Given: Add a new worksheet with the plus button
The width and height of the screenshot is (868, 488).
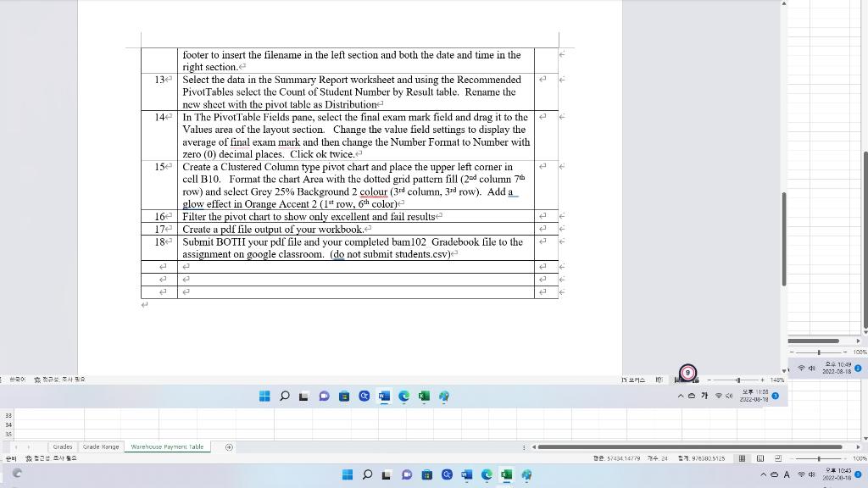Looking at the screenshot, I should [228, 446].
